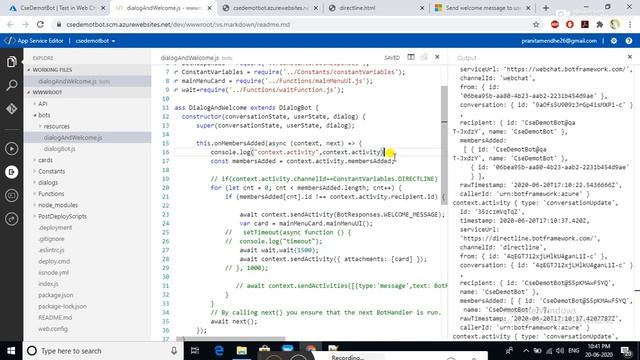Image resolution: width=640 pixels, height=360 pixels.
Task: Open the index.js file
Action: pos(48,284)
